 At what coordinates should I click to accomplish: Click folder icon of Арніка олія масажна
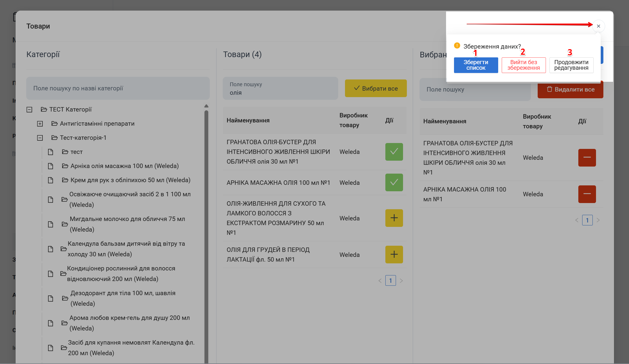point(65,166)
